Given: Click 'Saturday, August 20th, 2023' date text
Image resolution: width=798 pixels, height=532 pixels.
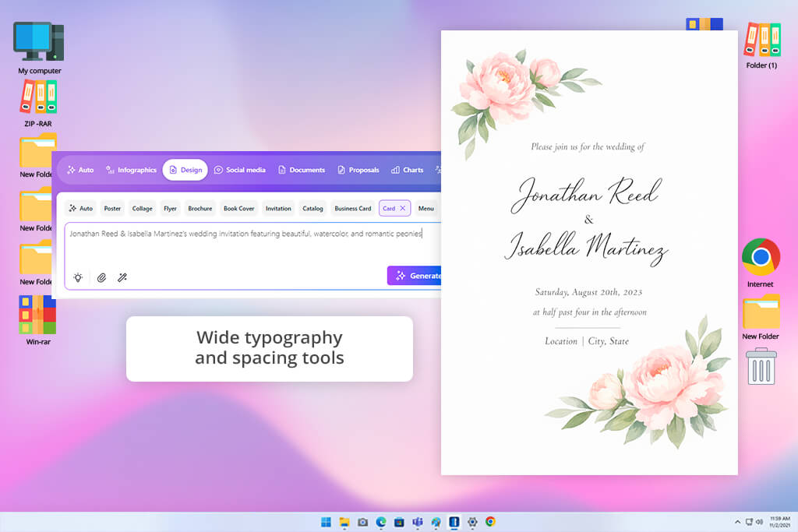Looking at the screenshot, I should 589,292.
